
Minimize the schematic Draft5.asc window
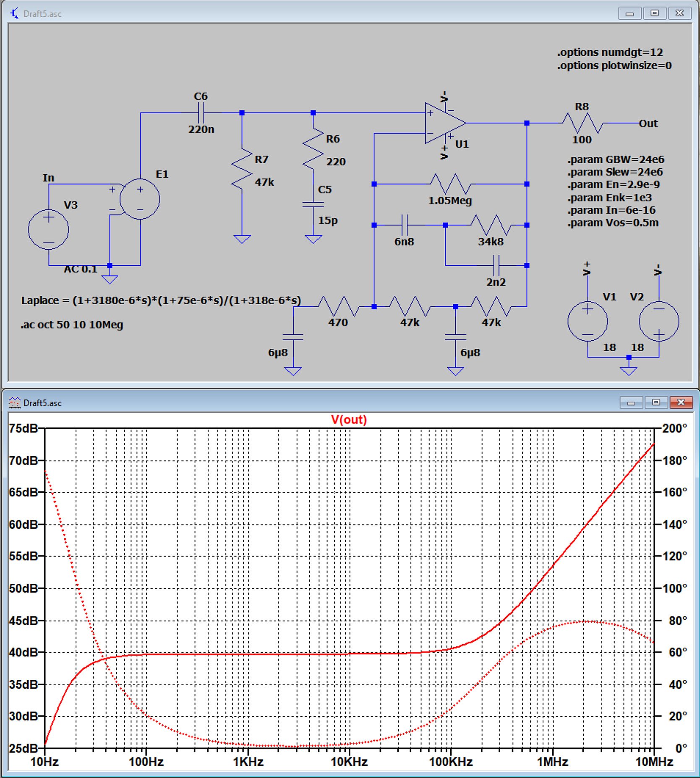(x=629, y=13)
